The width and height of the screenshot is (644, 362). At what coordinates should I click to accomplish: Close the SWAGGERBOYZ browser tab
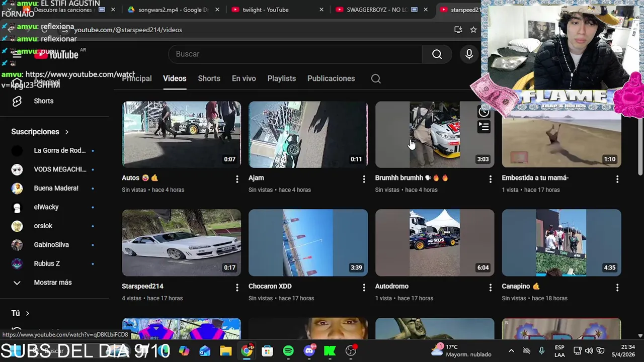tap(426, 10)
